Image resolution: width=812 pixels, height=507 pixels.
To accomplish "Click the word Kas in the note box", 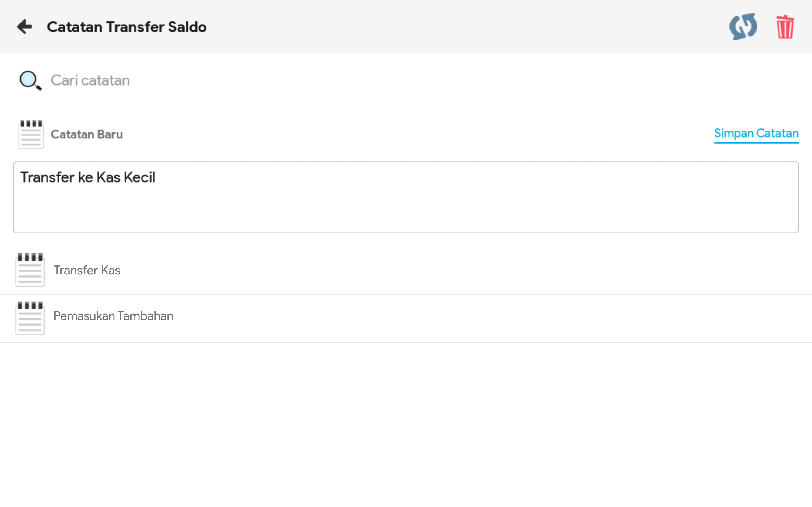I will [x=108, y=177].
